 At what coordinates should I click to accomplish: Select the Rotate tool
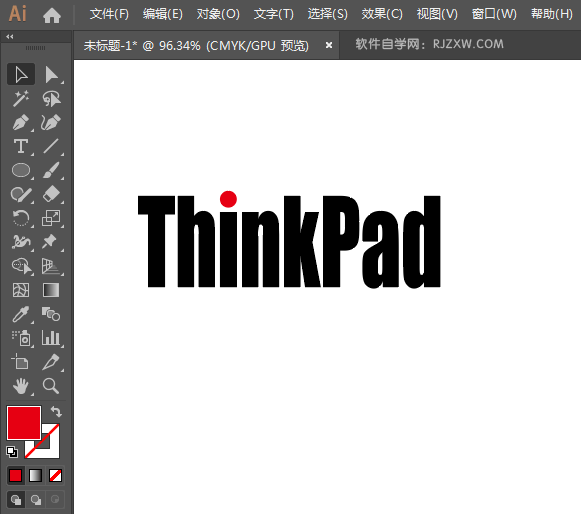click(x=21, y=218)
